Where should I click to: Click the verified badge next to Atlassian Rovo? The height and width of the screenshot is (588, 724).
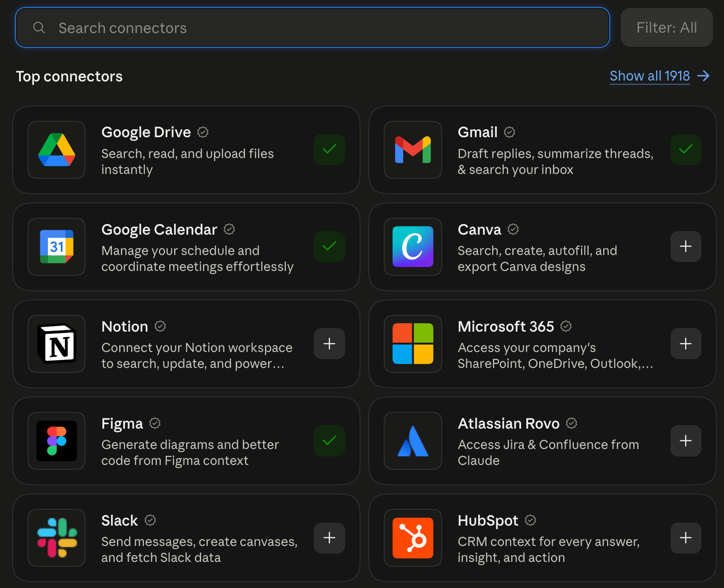(572, 423)
